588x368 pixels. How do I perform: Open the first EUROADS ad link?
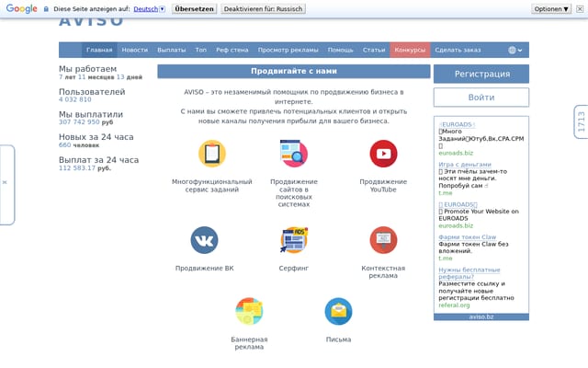click(x=457, y=124)
